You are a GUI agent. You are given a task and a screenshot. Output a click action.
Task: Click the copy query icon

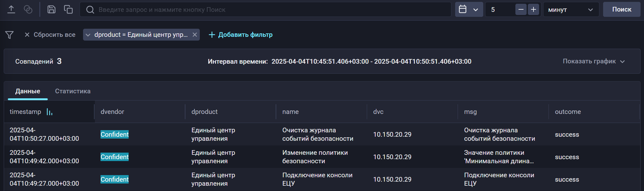(68, 9)
